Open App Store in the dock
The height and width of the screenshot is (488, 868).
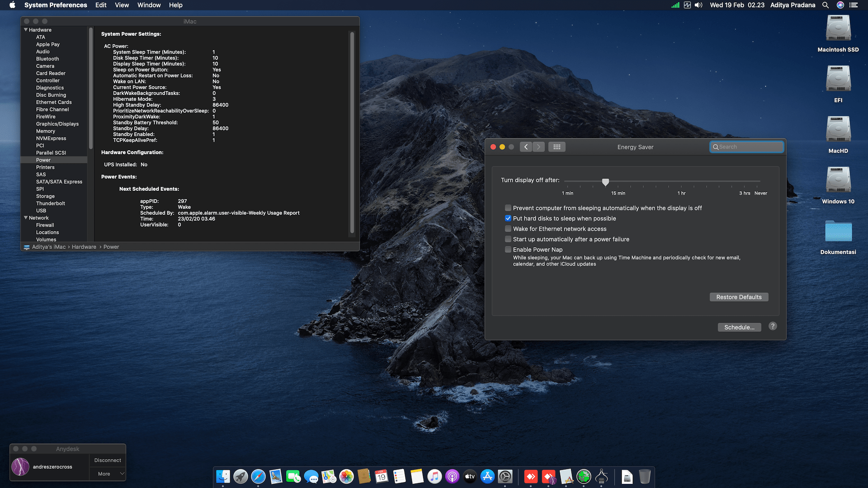point(487,476)
